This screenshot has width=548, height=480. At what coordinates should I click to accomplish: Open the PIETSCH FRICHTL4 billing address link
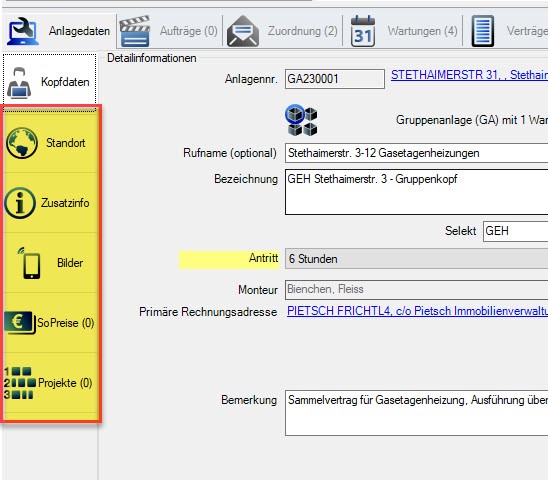click(x=417, y=311)
